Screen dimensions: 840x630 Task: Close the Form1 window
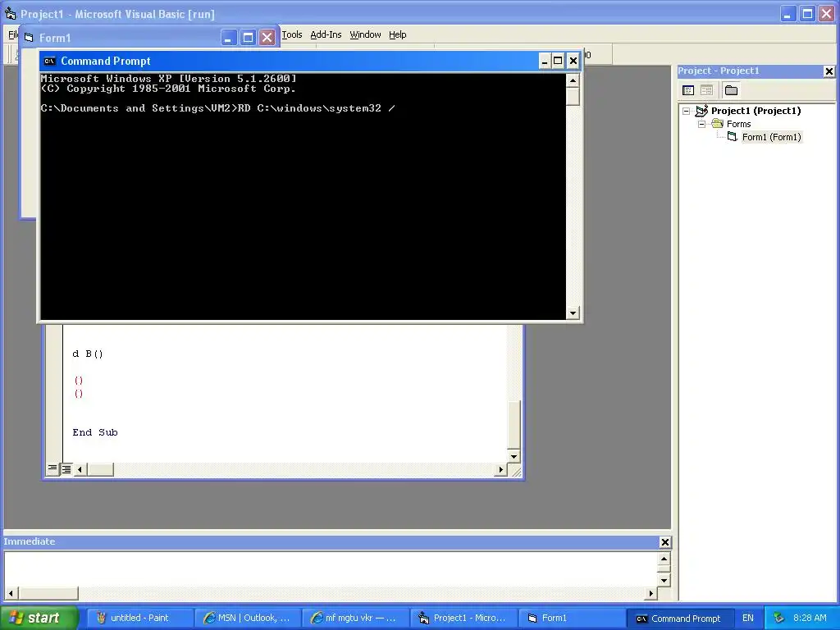[267, 38]
